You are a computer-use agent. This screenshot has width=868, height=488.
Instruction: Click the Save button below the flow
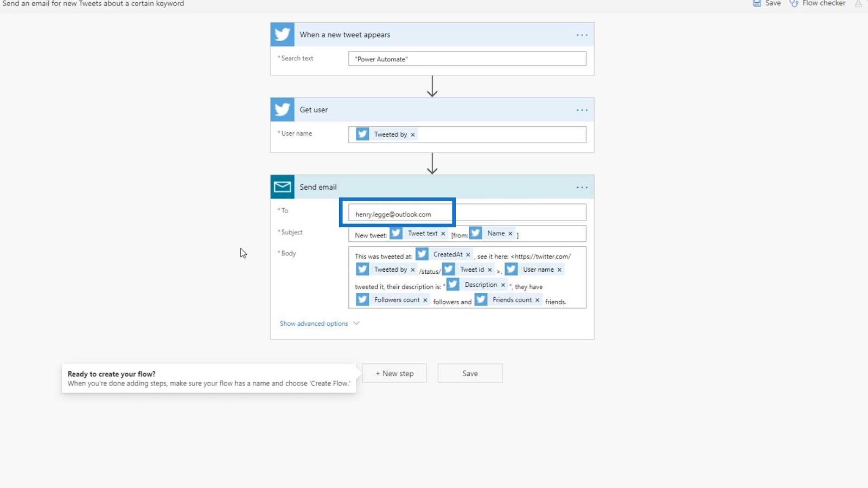(x=470, y=373)
